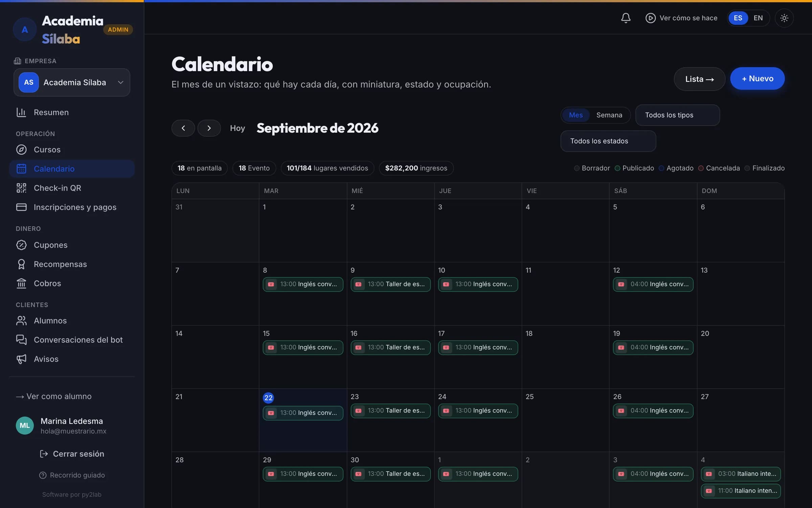Click the Alumnos people icon
This screenshot has height=508, width=812.
[x=21, y=320]
